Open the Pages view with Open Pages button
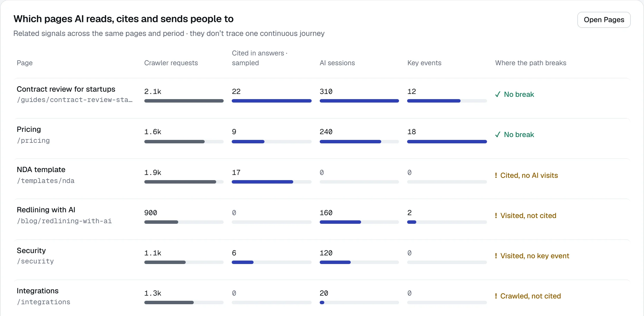Viewport: 644px width, 316px height. pyautogui.click(x=604, y=20)
